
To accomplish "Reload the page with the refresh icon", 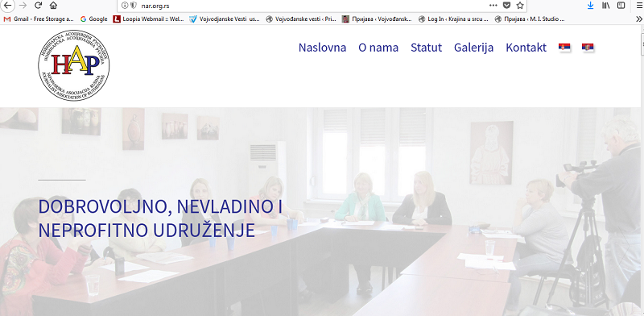I will tap(38, 6).
